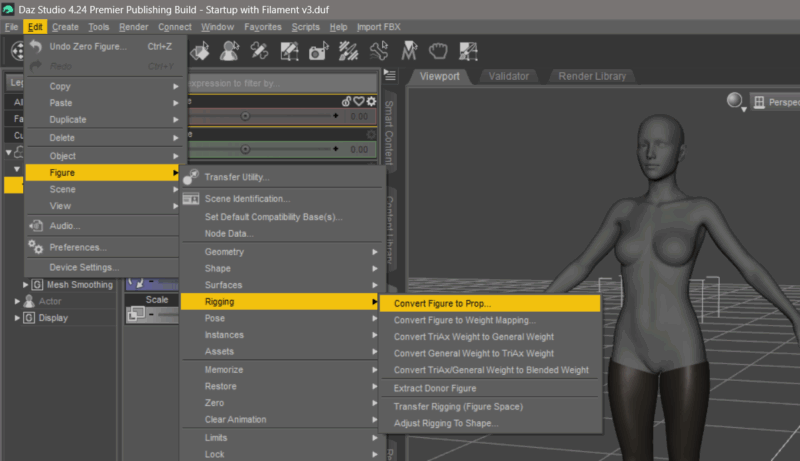800x461 pixels.
Task: Activate the Spot Render camera tool
Action: (x=319, y=51)
